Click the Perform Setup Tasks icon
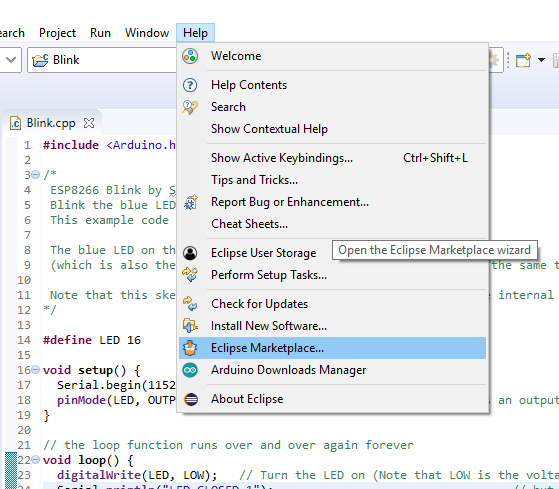The width and height of the screenshot is (559, 489). (190, 275)
